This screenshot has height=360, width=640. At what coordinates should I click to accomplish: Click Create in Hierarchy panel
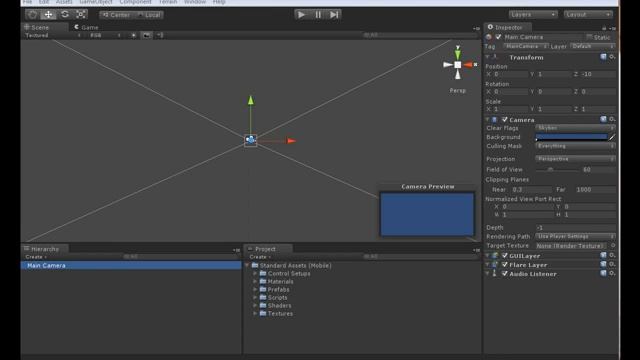(36, 257)
